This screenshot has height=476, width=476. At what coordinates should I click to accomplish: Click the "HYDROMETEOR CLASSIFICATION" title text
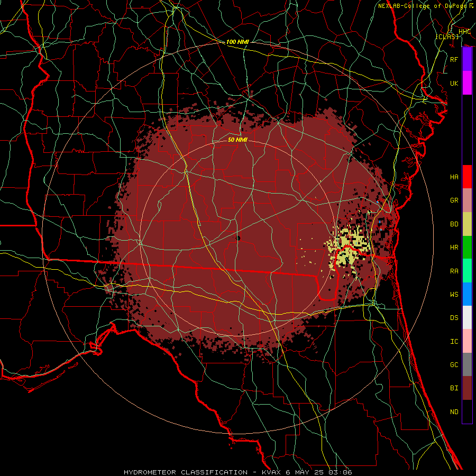tap(186, 472)
